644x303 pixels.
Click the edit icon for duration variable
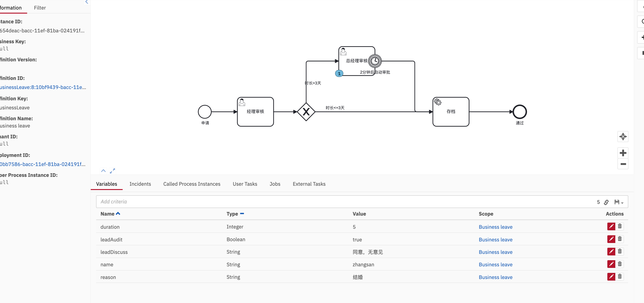click(x=611, y=226)
